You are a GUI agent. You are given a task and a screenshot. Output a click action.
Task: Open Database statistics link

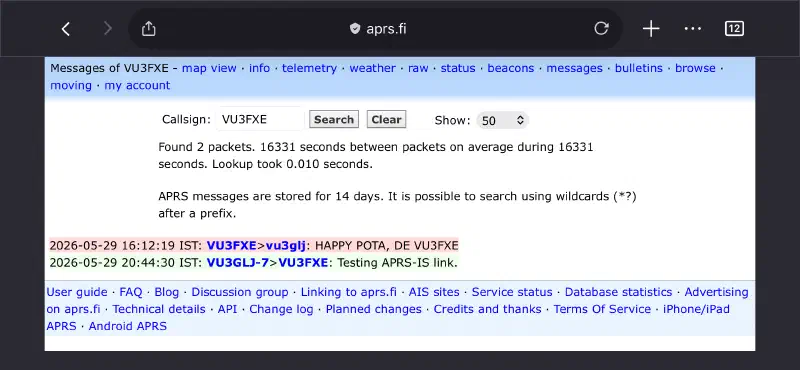(618, 292)
